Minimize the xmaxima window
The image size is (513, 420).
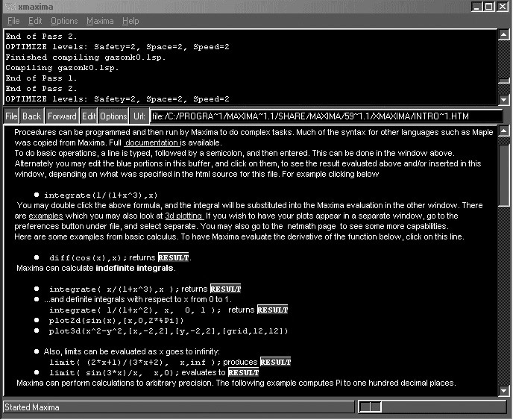point(476,7)
